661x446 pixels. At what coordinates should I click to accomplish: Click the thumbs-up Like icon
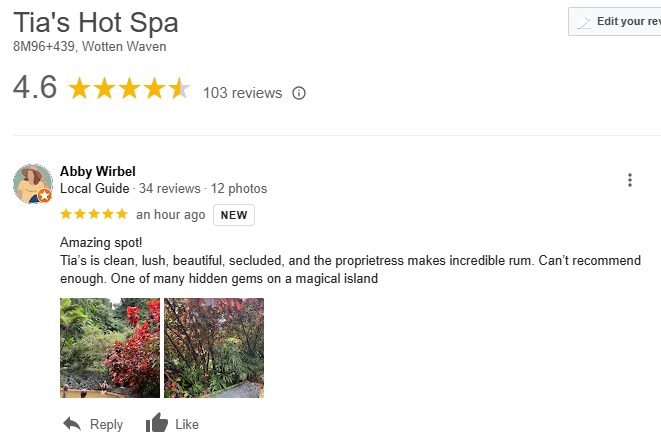point(157,424)
